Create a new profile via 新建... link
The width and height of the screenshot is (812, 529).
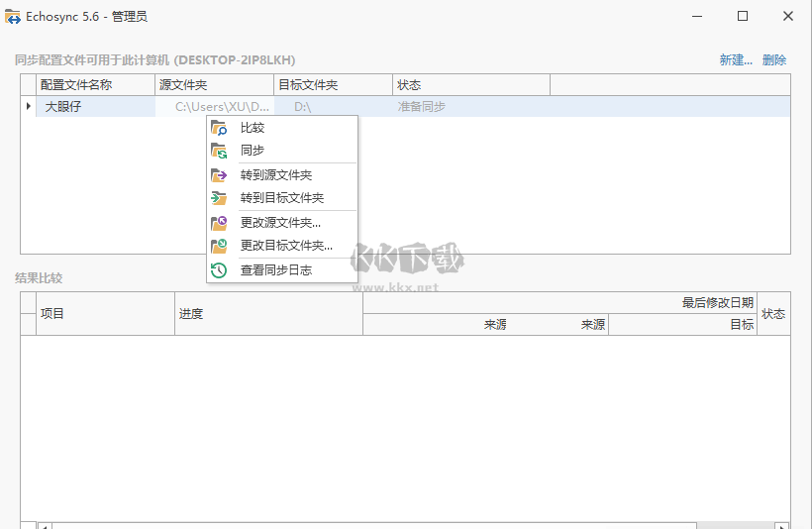click(x=736, y=60)
